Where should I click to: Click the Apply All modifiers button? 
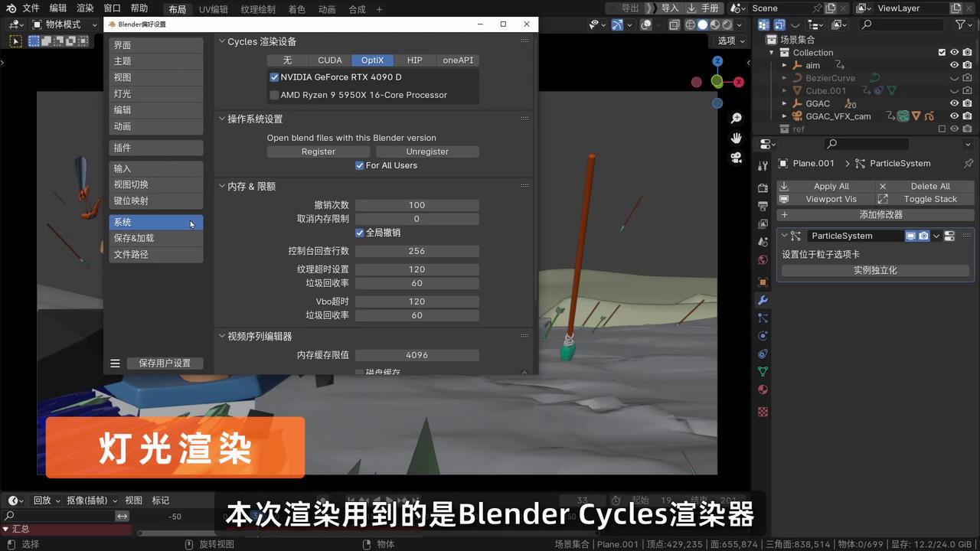pyautogui.click(x=825, y=186)
